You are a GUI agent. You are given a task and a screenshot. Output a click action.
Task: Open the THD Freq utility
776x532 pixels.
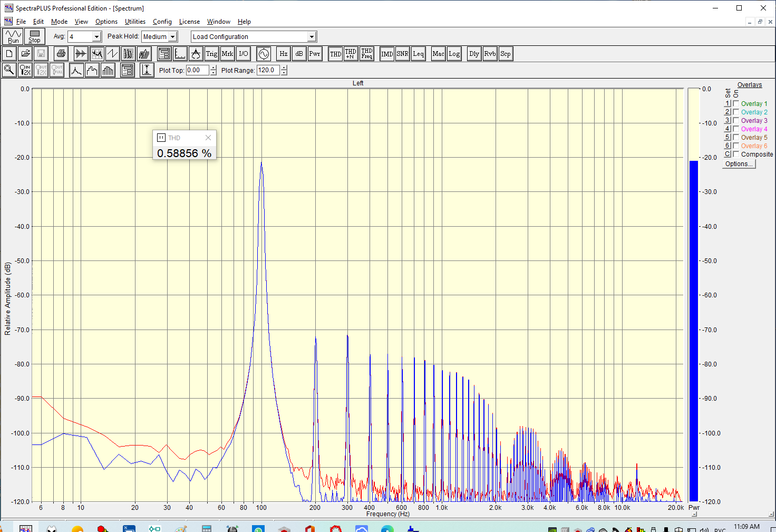367,54
